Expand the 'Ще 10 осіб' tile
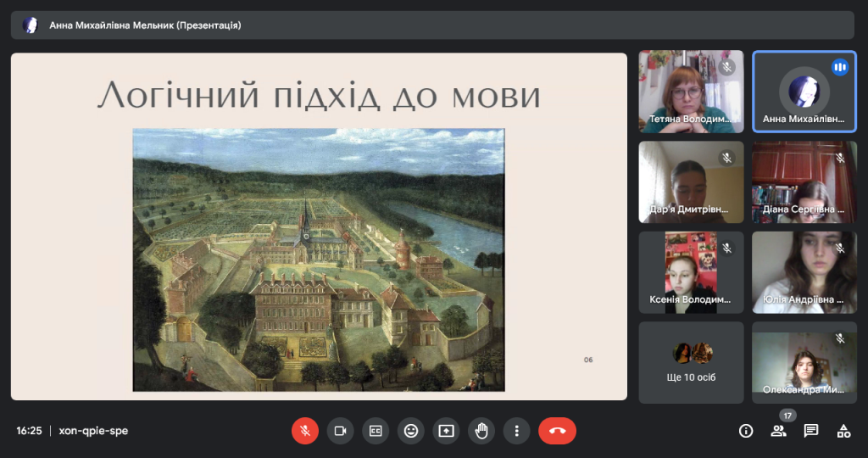Screen dimensions: 868x458 [691, 362]
